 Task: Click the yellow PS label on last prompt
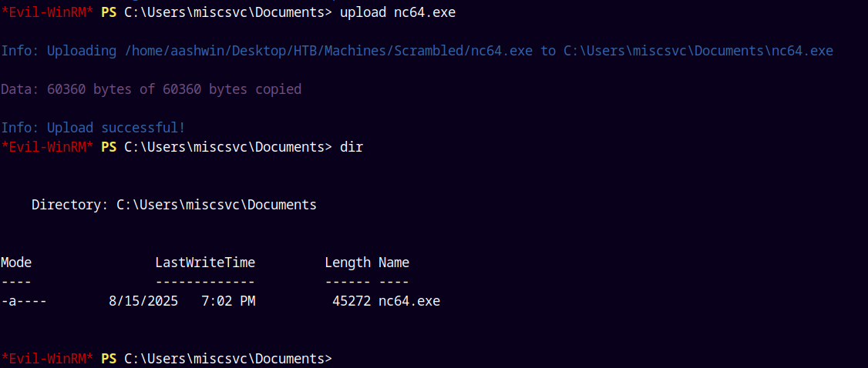(x=109, y=358)
